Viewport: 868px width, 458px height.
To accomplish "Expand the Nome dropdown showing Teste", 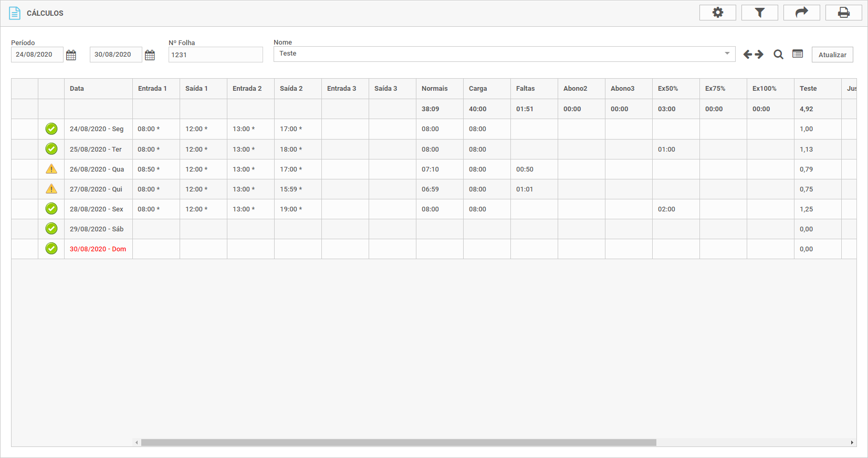I will 727,54.
